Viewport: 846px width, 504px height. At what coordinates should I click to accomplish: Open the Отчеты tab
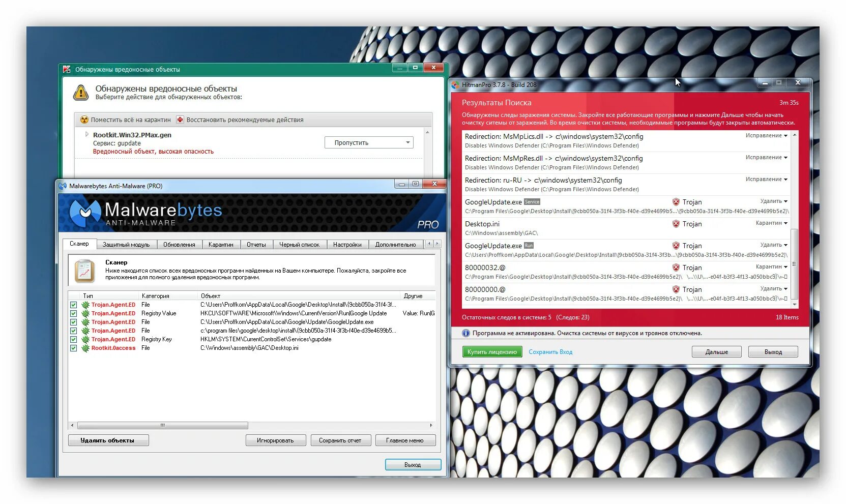pos(256,245)
